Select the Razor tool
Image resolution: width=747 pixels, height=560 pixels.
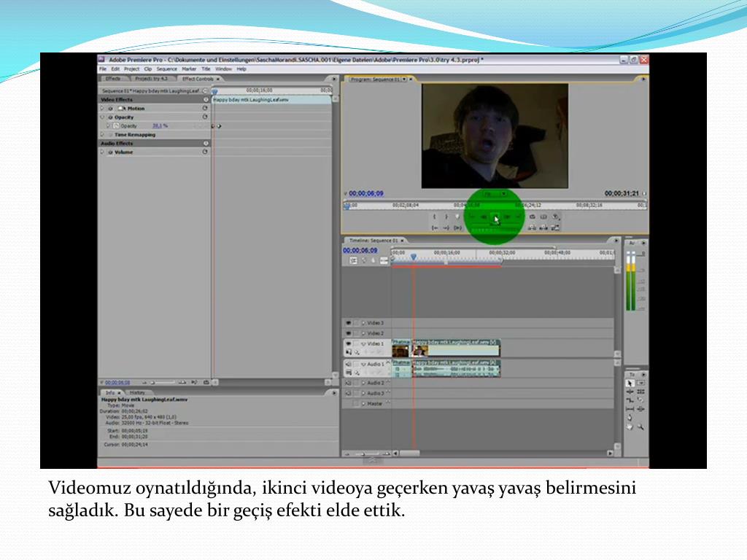640,400
